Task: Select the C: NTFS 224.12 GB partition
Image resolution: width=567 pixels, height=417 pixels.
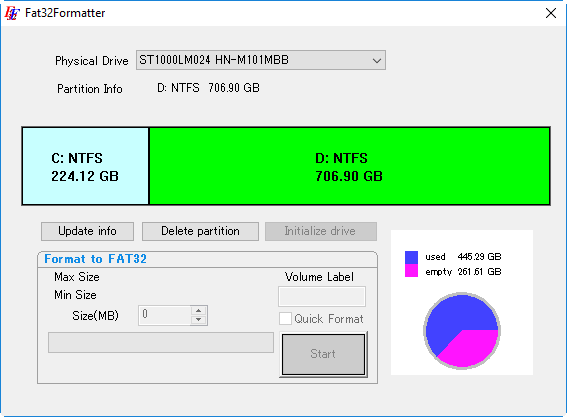Action: (85, 166)
